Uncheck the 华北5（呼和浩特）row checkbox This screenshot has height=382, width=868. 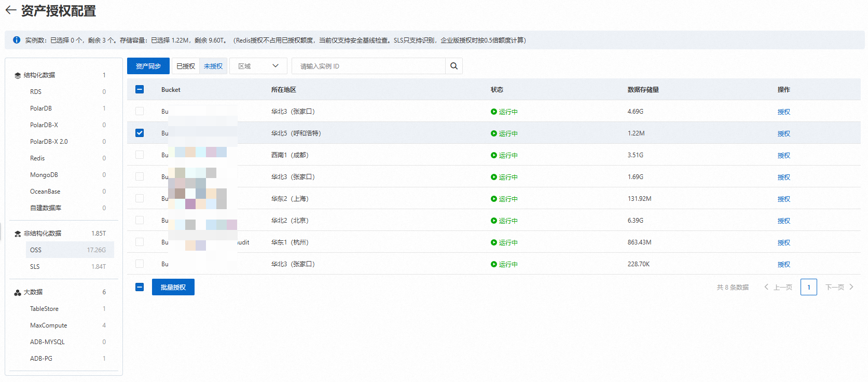[140, 133]
